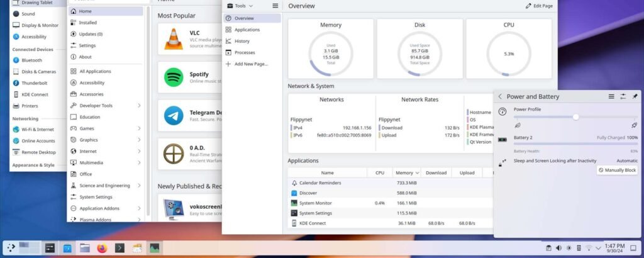This screenshot has width=644, height=258.
Task: Expand the Developer Tools category
Action: [139, 106]
